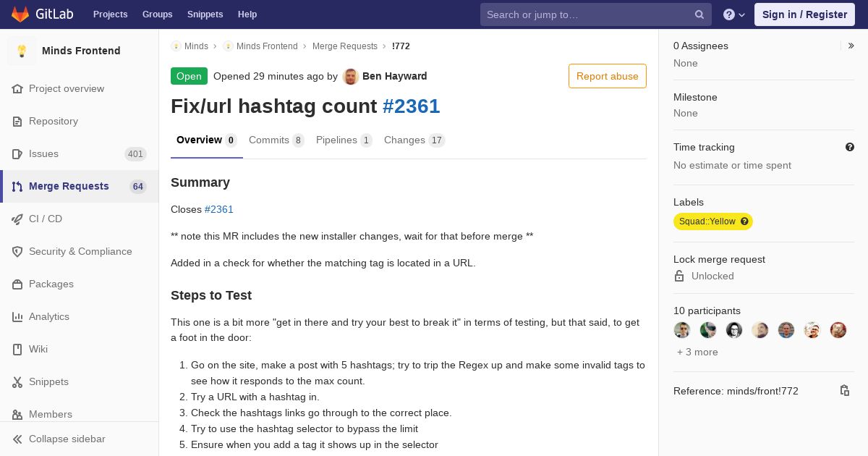This screenshot has height=456, width=868.
Task: Click the Unlocked padlock icon
Action: pyautogui.click(x=679, y=276)
